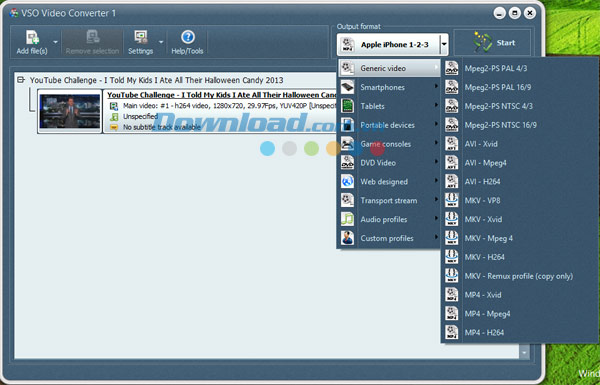Select MKV - Remux profile (copy only)
This screenshot has height=385, width=600.
pos(519,276)
